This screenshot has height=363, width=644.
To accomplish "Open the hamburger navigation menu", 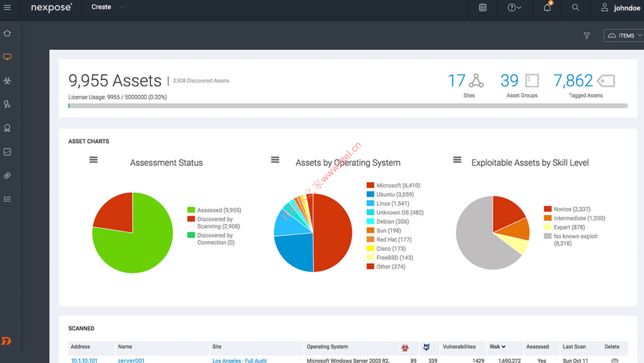I will tap(7, 8).
